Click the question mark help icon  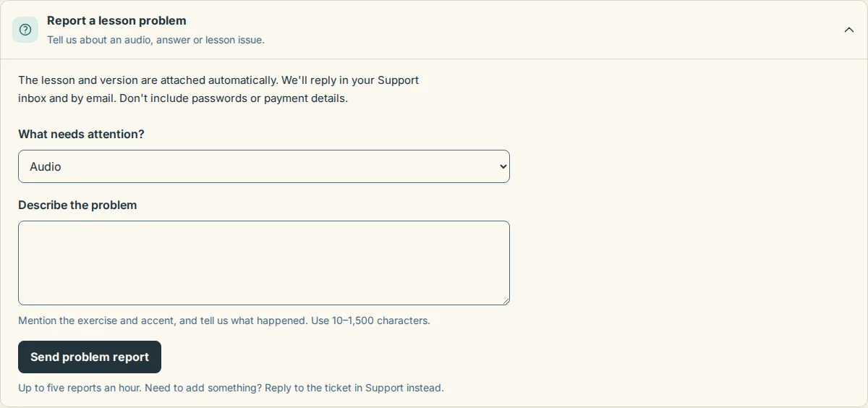click(x=25, y=30)
